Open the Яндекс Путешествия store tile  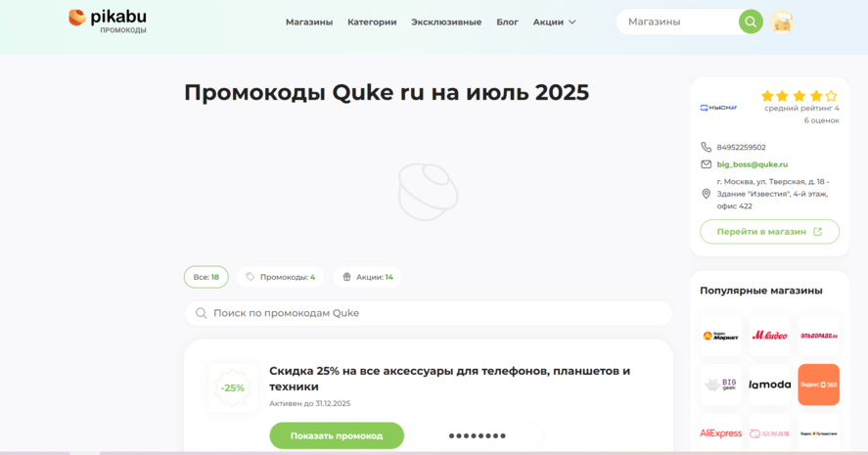[819, 433]
